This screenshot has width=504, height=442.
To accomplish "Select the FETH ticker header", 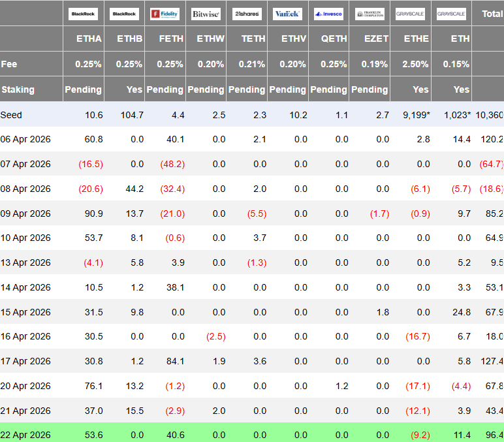I will (171, 39).
